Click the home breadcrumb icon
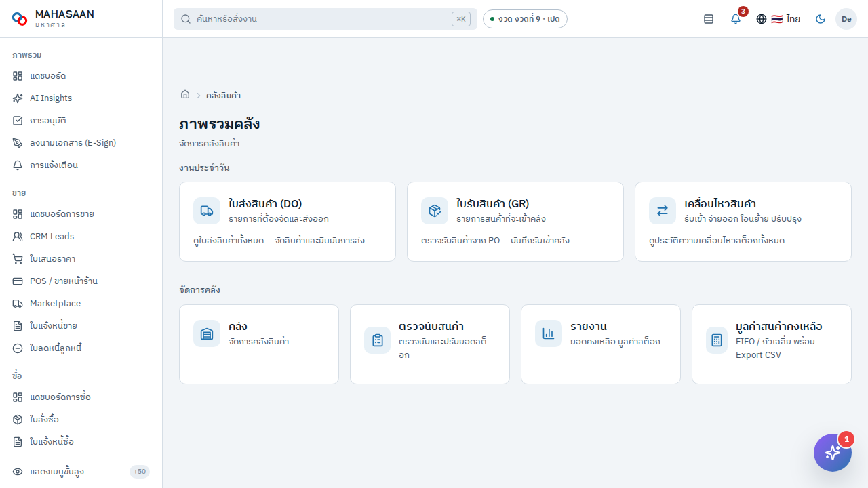This screenshot has width=868, height=488. pos(185,95)
